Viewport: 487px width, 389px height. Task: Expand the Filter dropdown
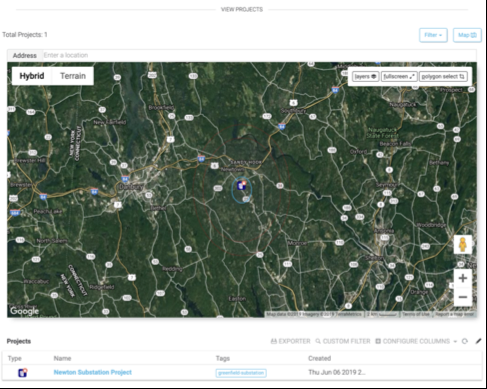[x=433, y=35]
